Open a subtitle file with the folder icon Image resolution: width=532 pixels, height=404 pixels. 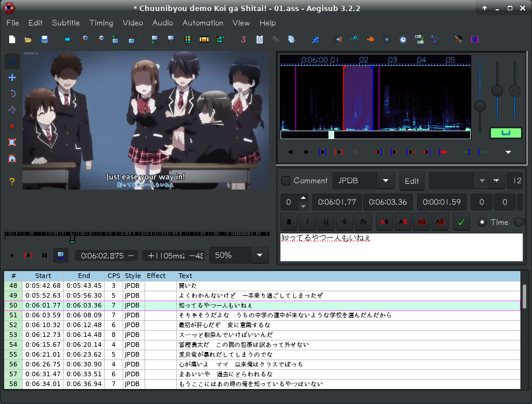28,39
